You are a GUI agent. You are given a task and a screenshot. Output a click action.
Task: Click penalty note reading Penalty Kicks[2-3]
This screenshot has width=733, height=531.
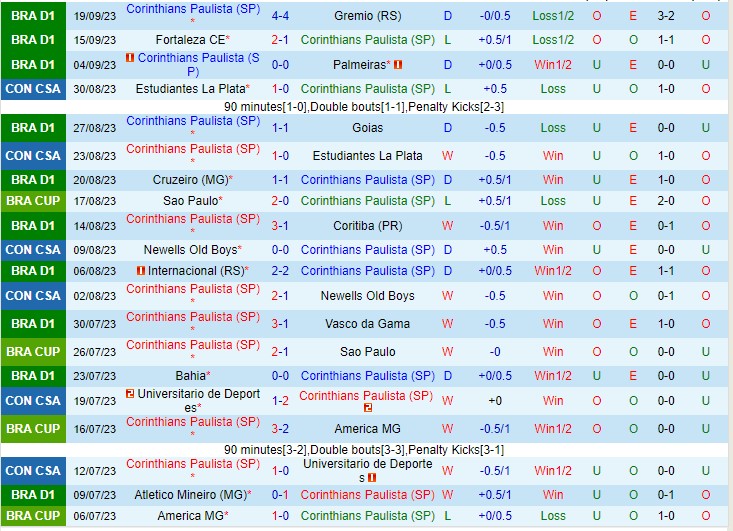[x=456, y=107]
